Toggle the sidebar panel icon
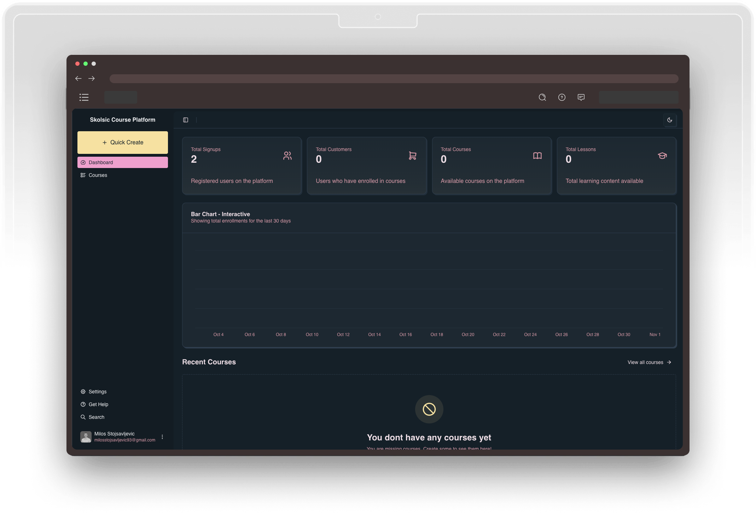This screenshot has height=532, width=756. click(x=186, y=120)
